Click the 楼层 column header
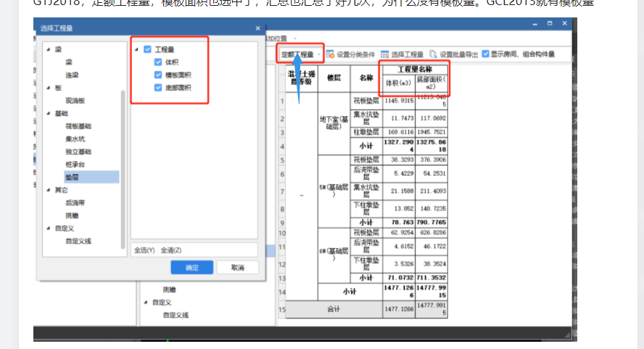Image resolution: width=644 pixels, height=349 pixels. [x=334, y=78]
